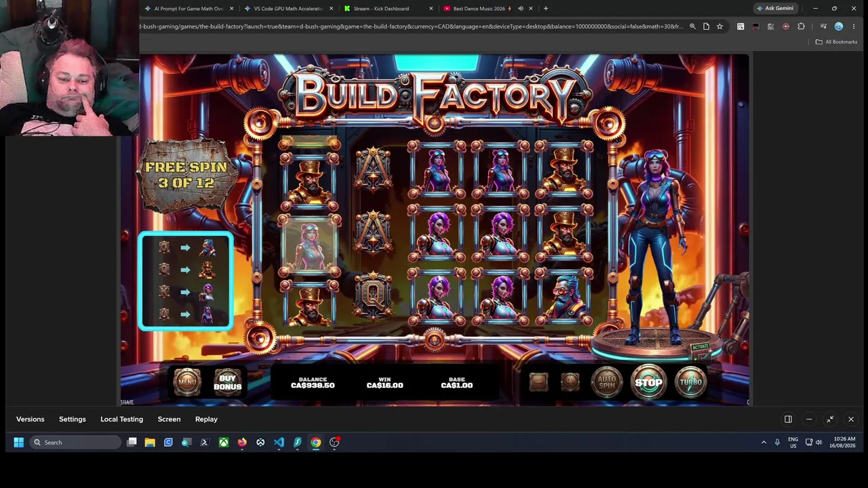This screenshot has height=488, width=868.
Task: Show hidden system tray icons
Action: click(764, 443)
